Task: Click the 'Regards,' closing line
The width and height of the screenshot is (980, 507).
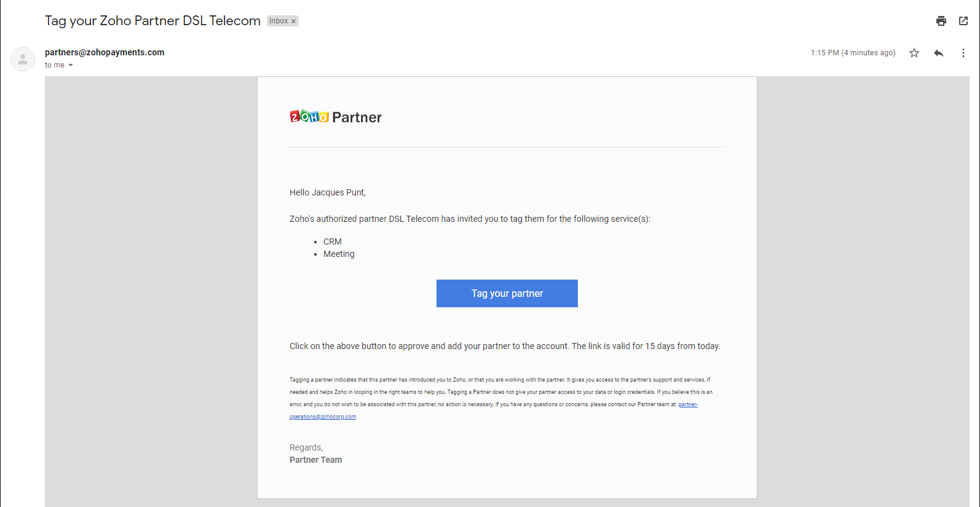Action: pyautogui.click(x=306, y=447)
